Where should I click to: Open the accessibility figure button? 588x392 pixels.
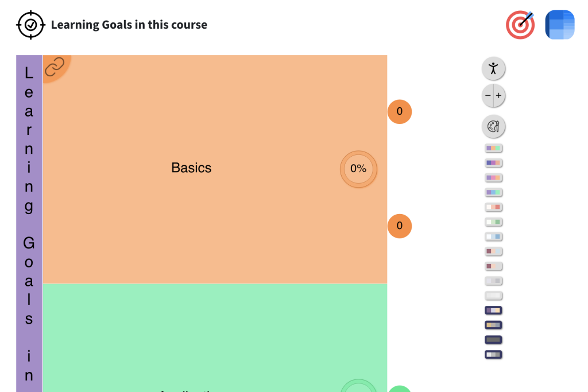tap(493, 68)
